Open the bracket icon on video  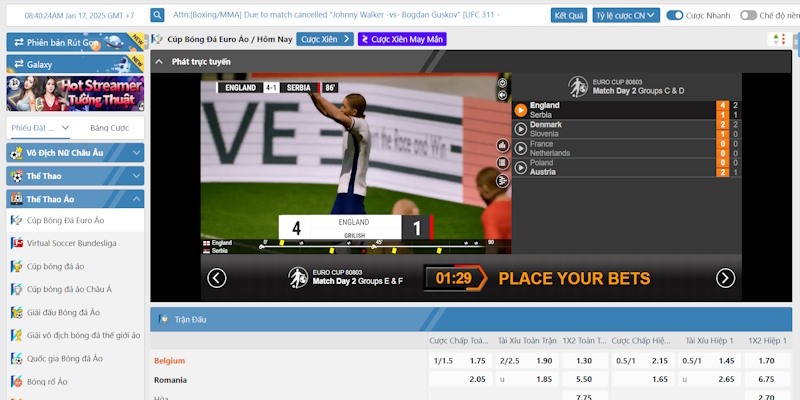(503, 181)
